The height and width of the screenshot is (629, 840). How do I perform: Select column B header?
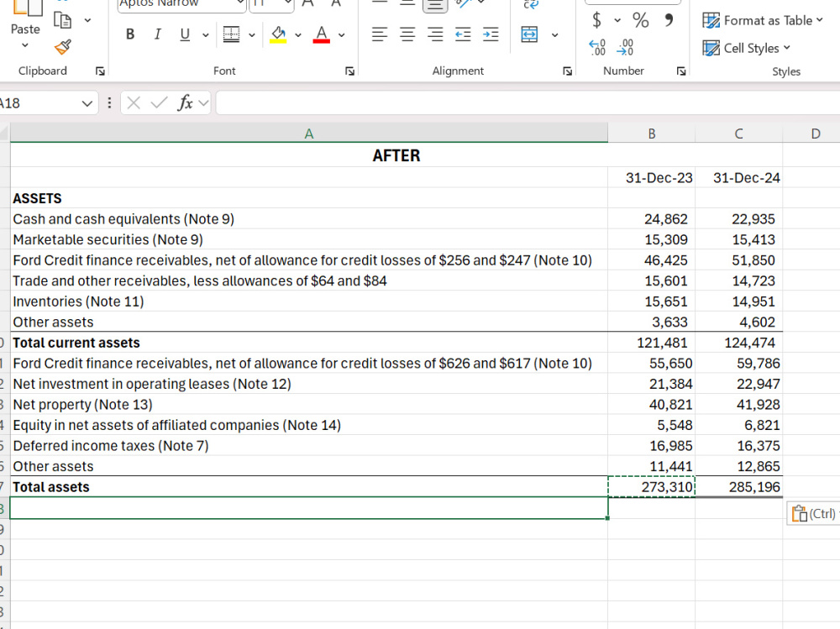click(x=652, y=134)
